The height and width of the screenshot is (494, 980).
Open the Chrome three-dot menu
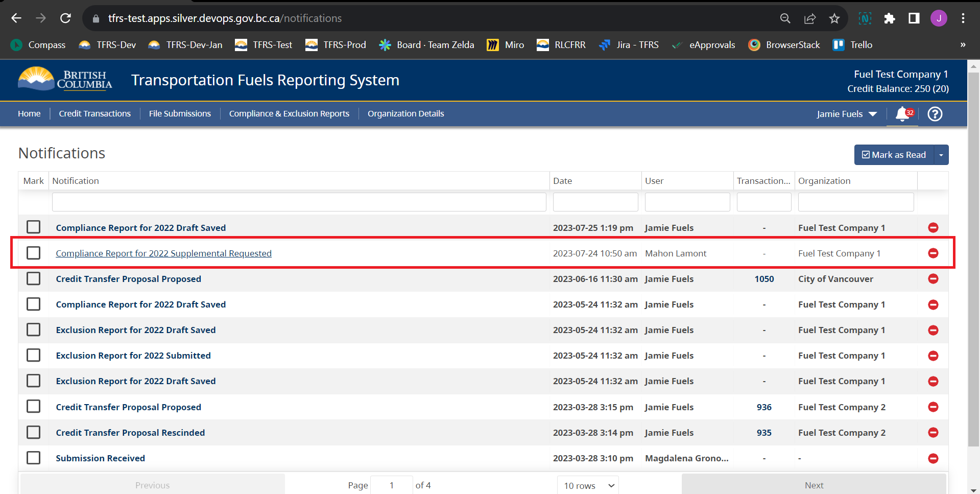[963, 18]
